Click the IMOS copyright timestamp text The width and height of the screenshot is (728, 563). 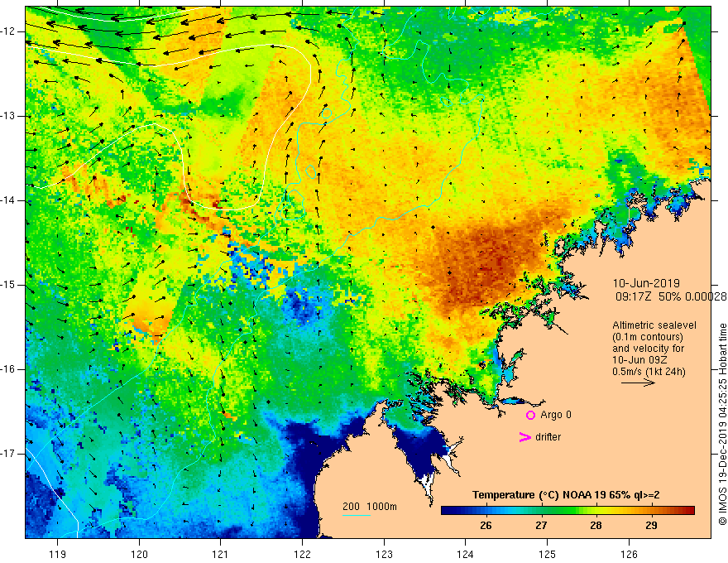(x=722, y=425)
